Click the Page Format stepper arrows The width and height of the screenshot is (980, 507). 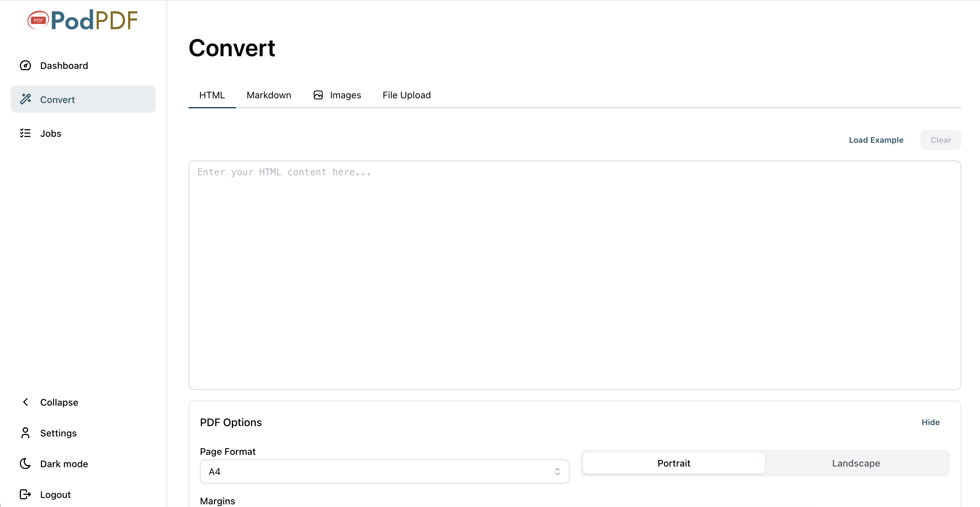coord(557,471)
